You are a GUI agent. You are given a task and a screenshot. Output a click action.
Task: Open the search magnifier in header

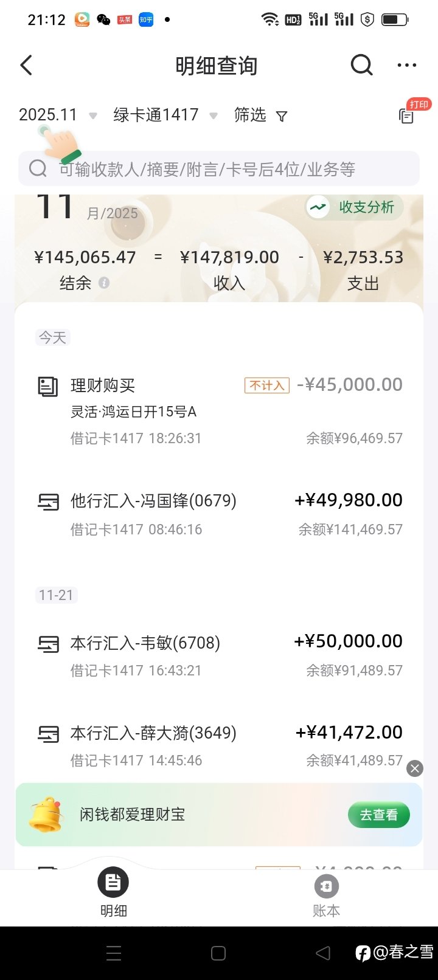361,65
